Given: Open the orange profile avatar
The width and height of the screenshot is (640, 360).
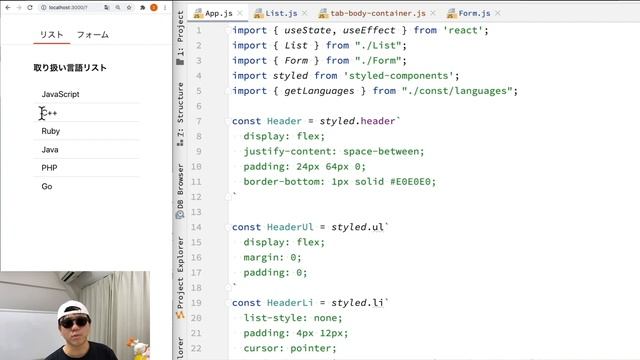Looking at the screenshot, I should coord(154,7).
